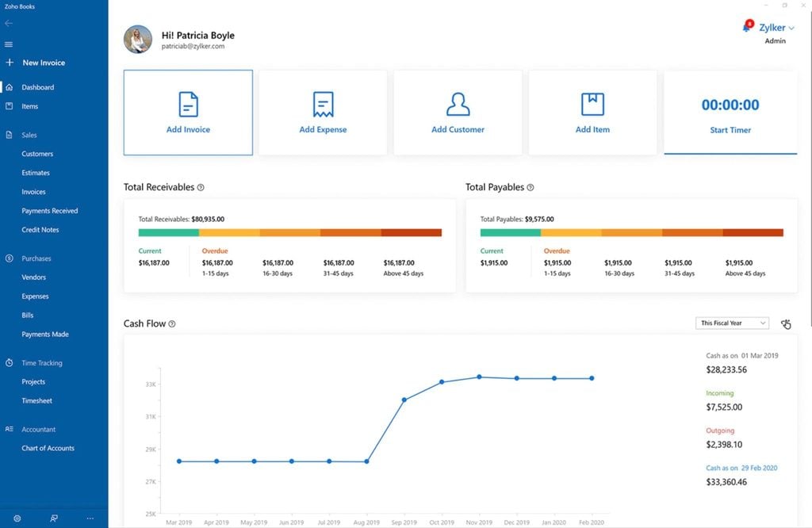Screen dimensions: 812x528
Task: Open the more options ellipsis in sidebar
Action: point(90,518)
